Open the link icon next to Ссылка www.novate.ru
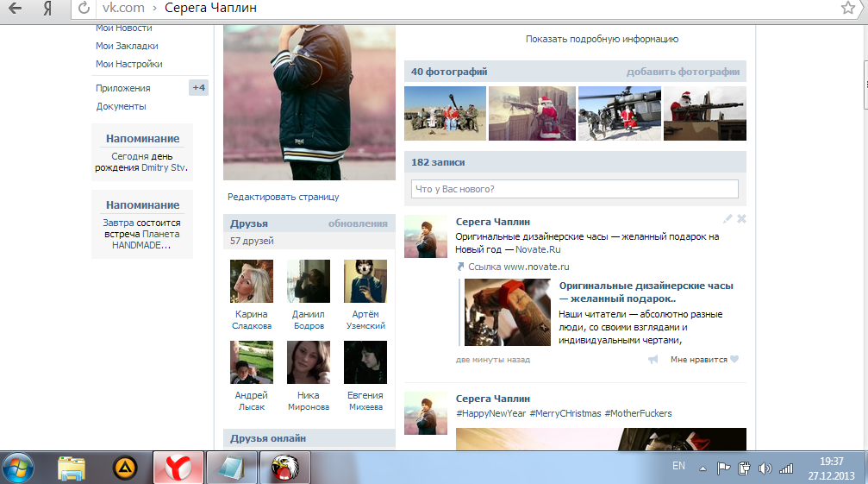This screenshot has width=868, height=484. pos(460,267)
